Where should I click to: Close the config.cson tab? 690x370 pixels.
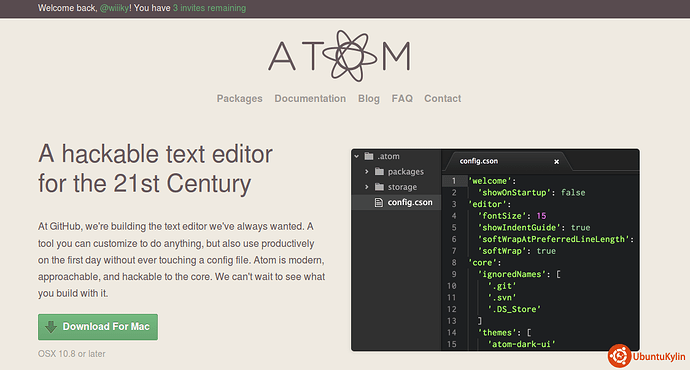(x=556, y=161)
